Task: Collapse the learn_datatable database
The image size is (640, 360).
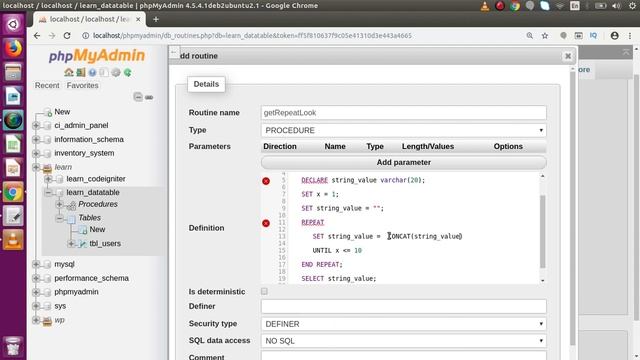Action: point(48,192)
